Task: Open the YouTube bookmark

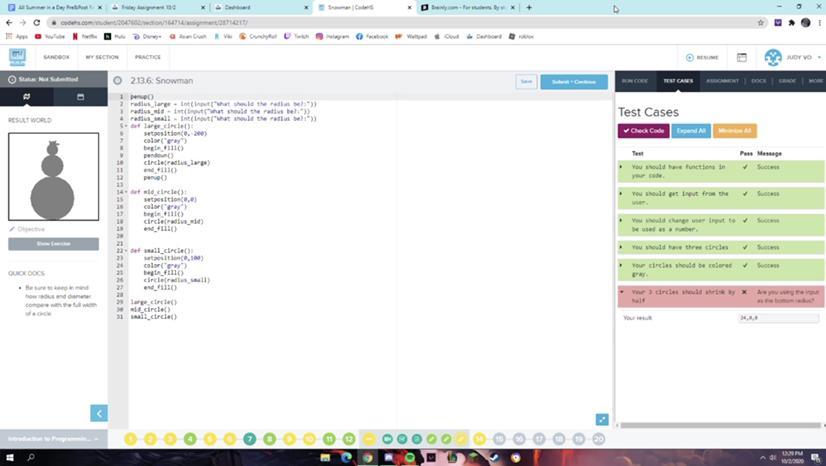Action: (50, 36)
